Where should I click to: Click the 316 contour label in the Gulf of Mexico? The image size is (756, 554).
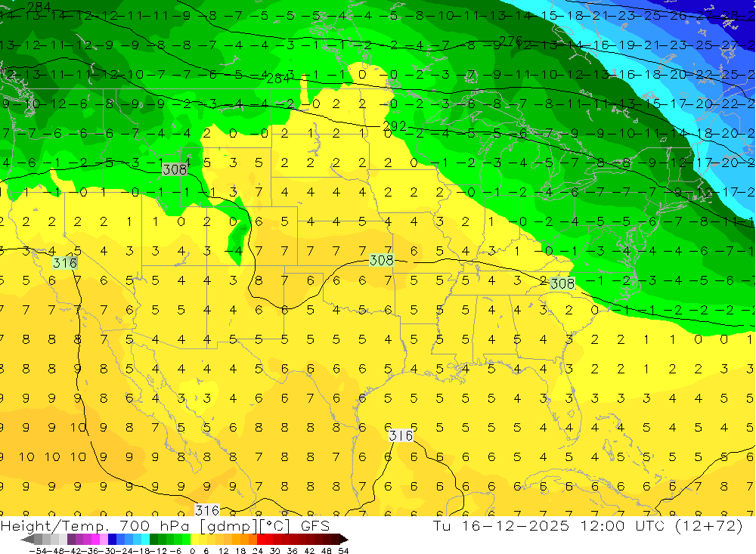point(401,436)
